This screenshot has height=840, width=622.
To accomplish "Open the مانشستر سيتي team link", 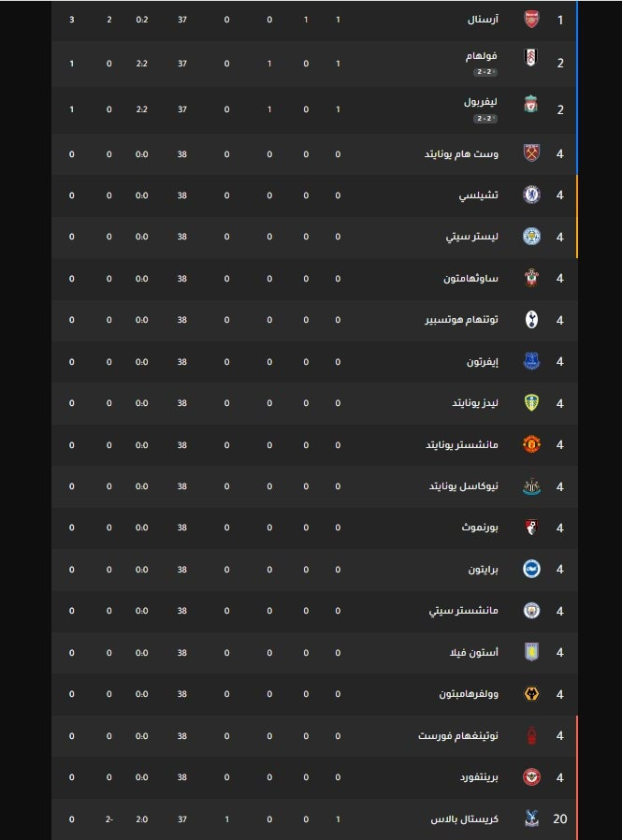I will pyautogui.click(x=463, y=611).
